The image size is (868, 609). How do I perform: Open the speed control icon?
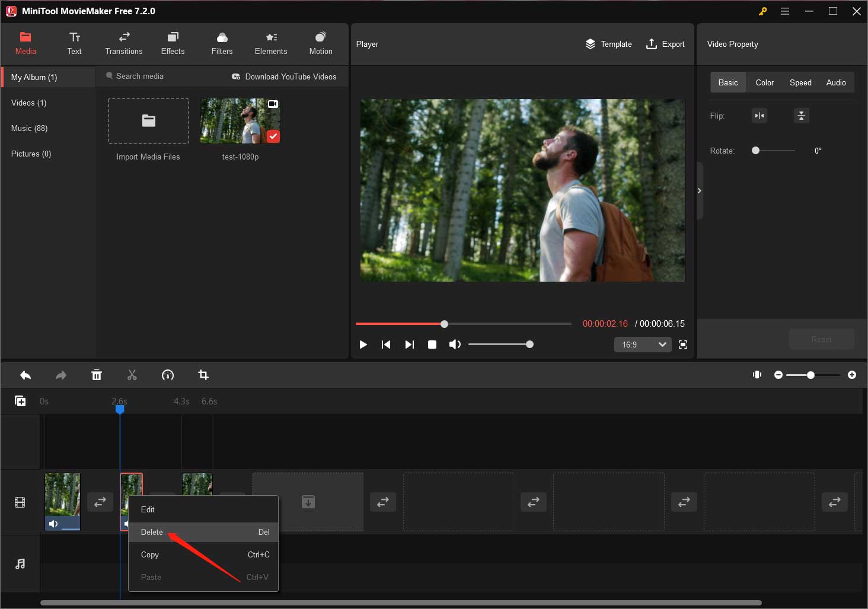point(168,375)
